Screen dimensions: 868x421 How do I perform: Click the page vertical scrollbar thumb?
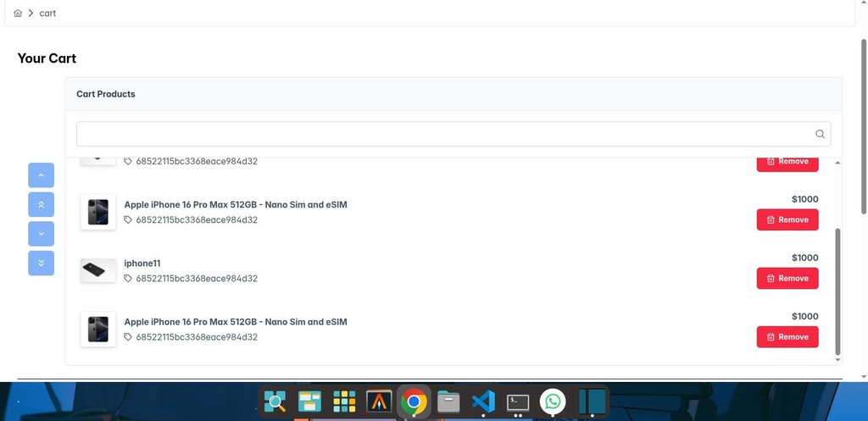coord(864,127)
